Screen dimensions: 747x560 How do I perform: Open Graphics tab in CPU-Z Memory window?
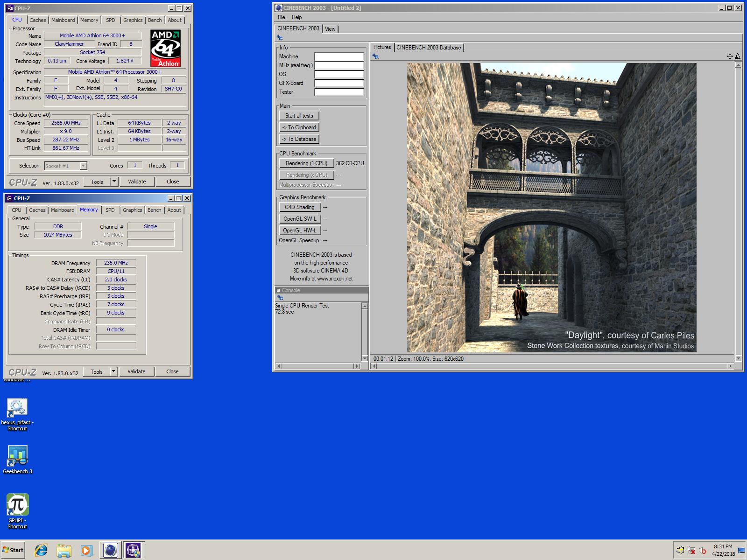click(x=133, y=210)
